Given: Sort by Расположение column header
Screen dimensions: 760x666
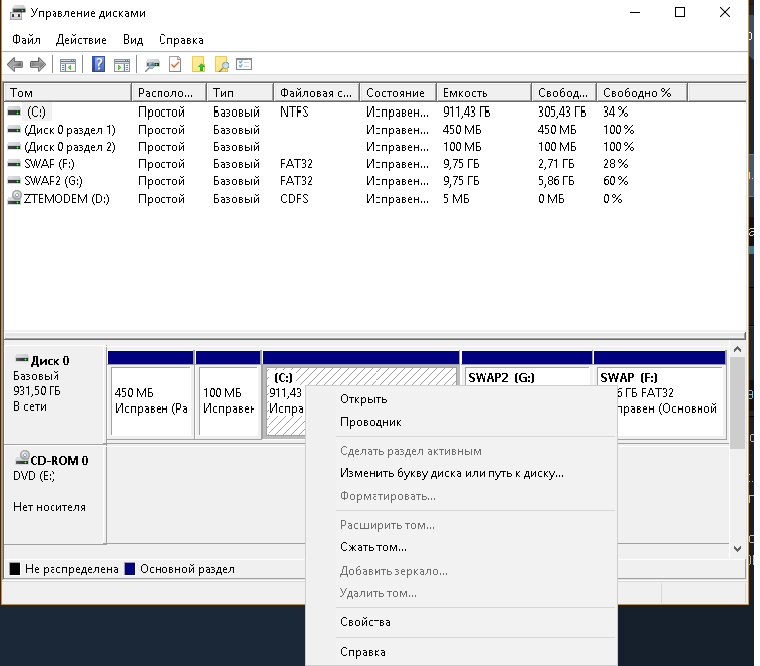Looking at the screenshot, I should [169, 93].
